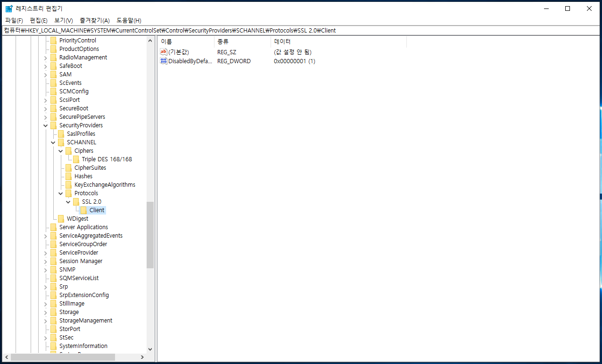
Task: Click the SAM folder icon
Action: coord(53,74)
